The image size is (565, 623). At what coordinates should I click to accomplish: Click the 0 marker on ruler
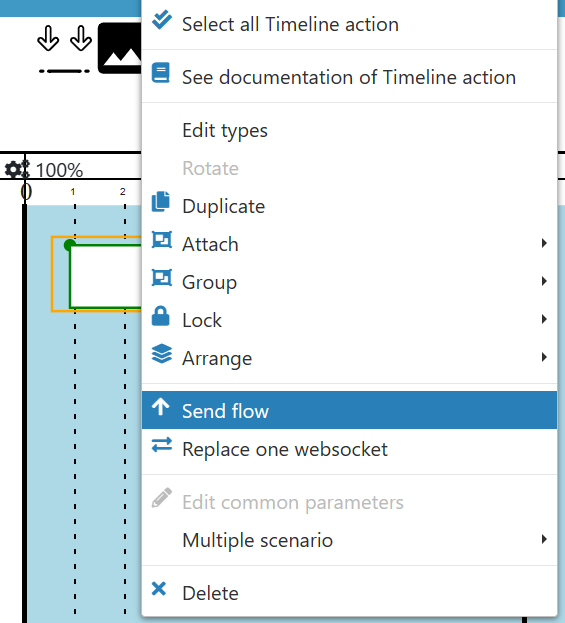(x=26, y=192)
